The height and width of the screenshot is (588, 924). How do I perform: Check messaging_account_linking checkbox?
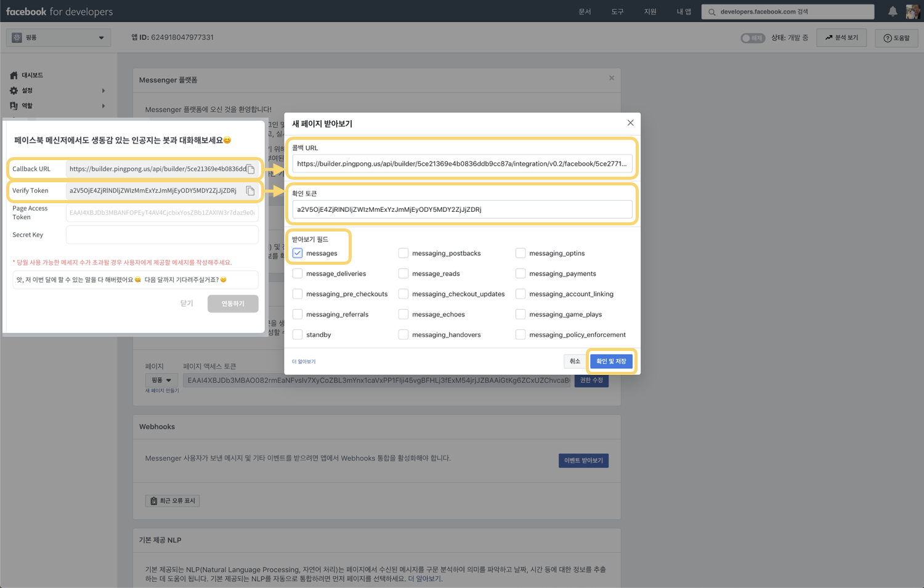coord(521,294)
